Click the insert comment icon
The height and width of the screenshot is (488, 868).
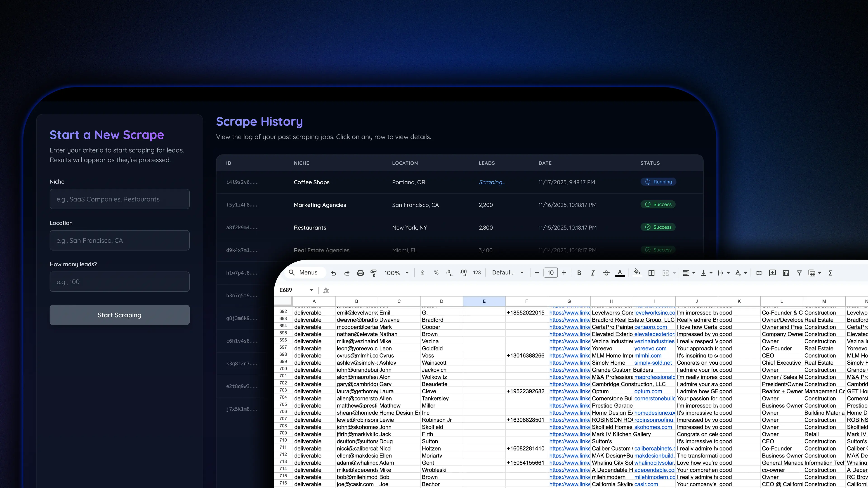tap(772, 273)
